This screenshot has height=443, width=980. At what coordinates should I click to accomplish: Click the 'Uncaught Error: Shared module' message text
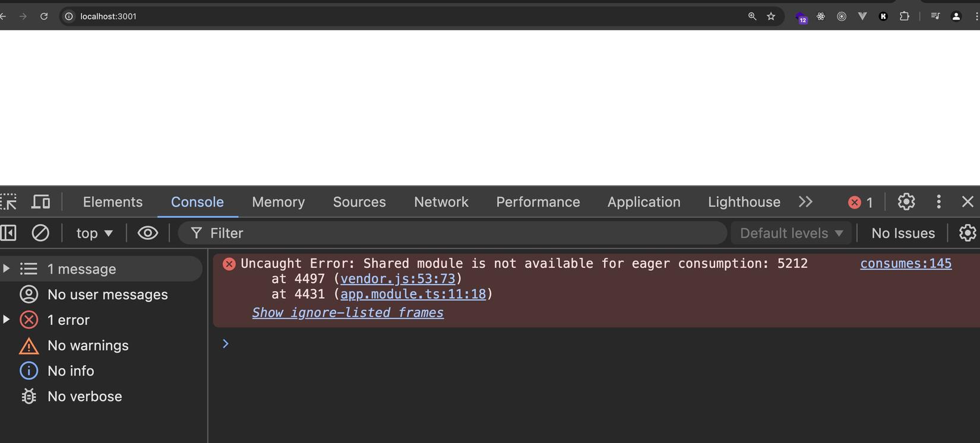click(524, 264)
